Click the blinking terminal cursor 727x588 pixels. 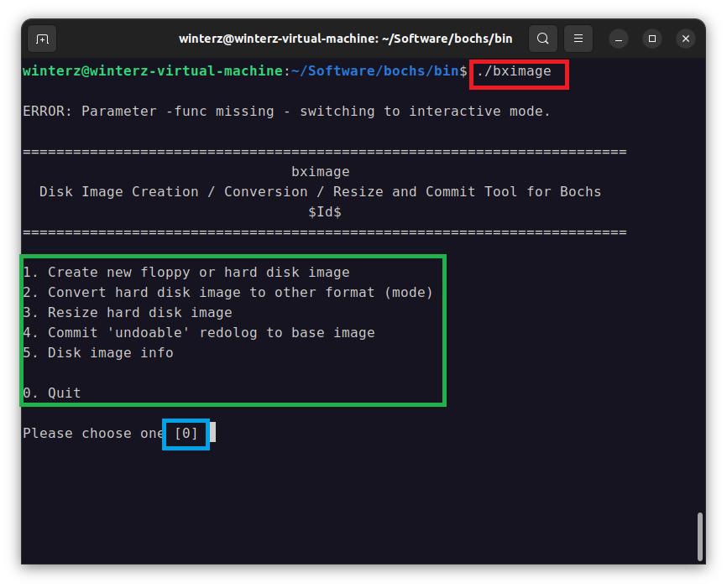[x=212, y=434]
